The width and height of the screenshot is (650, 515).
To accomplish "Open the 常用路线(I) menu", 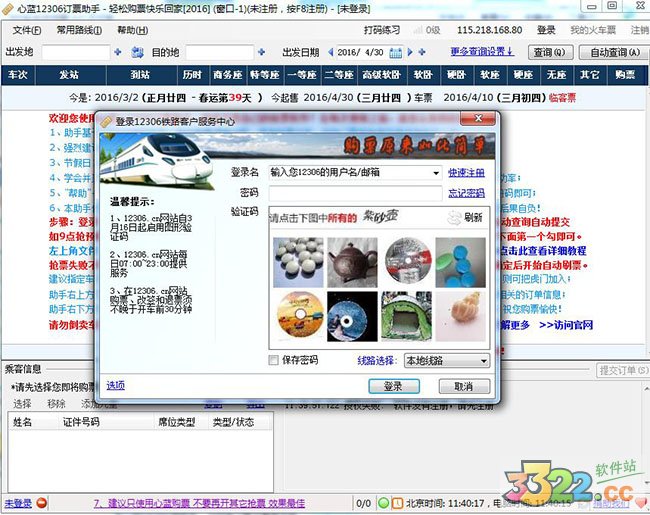I will [79, 30].
